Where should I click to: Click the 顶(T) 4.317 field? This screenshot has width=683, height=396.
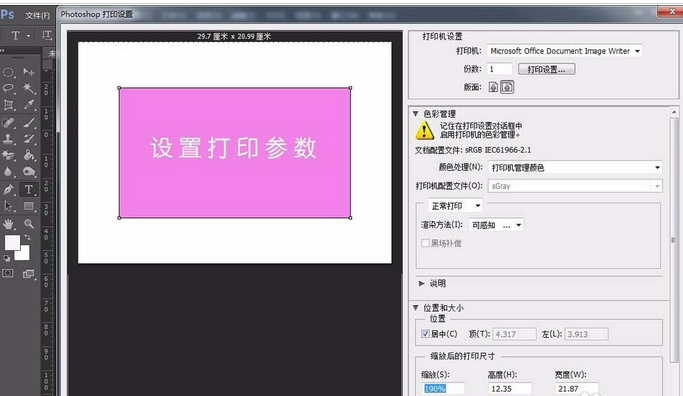coord(514,334)
